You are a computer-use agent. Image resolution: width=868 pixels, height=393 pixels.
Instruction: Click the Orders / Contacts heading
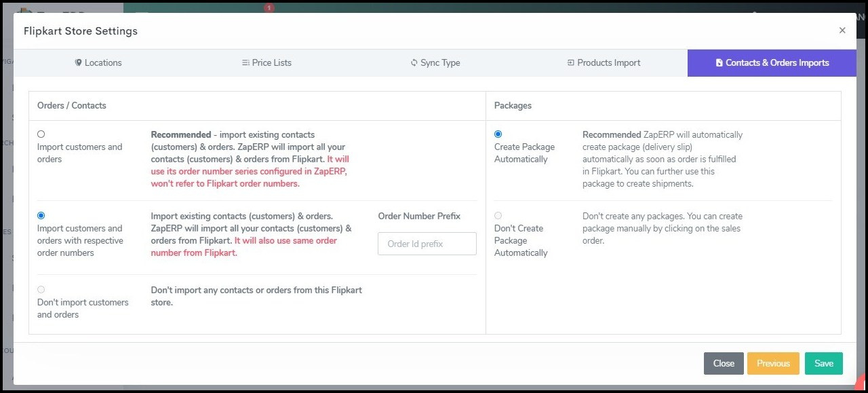(x=72, y=105)
